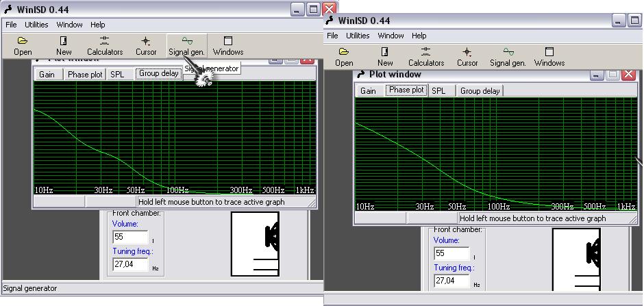
Task: Click Open icon in right WinISD window
Action: (x=344, y=57)
